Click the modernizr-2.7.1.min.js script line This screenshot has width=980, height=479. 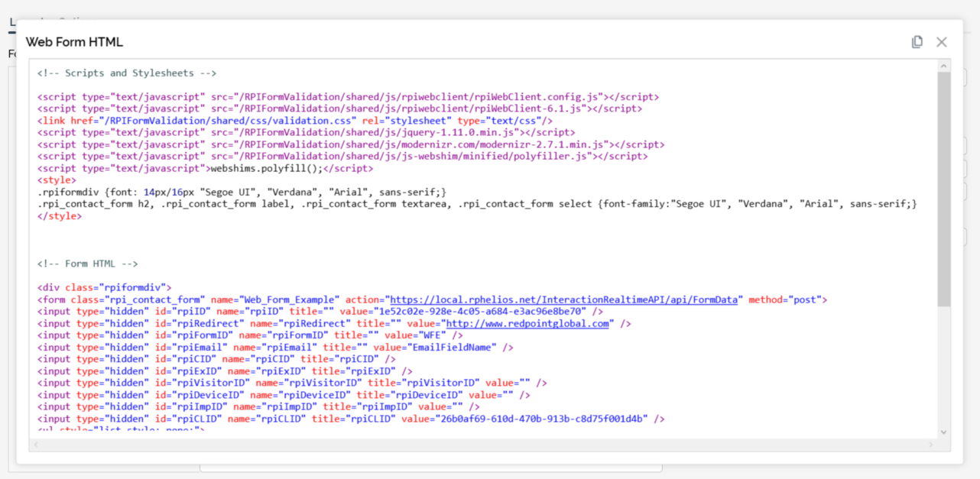[x=352, y=144]
